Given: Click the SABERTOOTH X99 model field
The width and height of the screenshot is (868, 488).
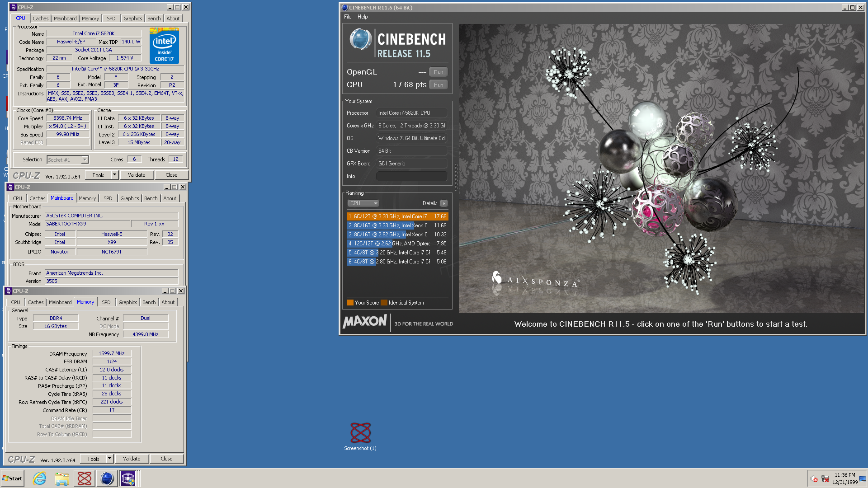Looking at the screenshot, I should click(x=87, y=224).
